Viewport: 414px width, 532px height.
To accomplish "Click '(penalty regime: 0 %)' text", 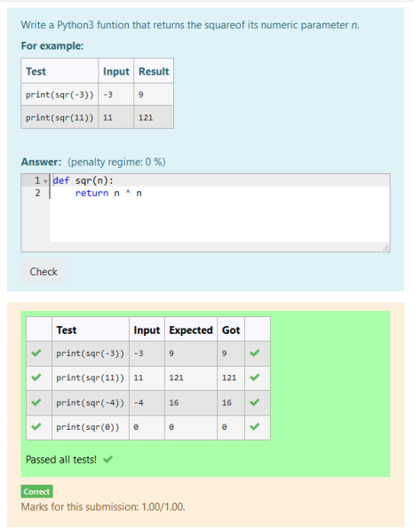I will coord(116,163).
